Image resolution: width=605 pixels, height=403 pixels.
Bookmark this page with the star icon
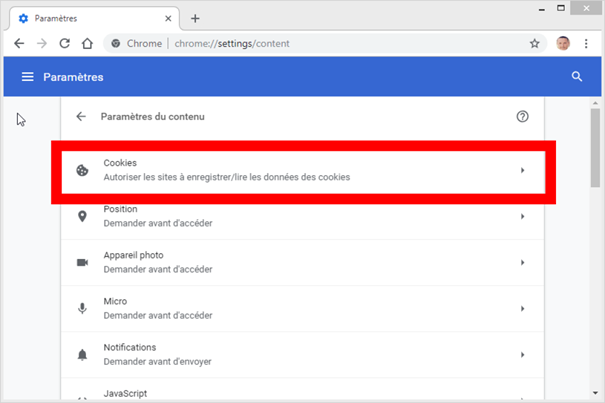coord(535,44)
